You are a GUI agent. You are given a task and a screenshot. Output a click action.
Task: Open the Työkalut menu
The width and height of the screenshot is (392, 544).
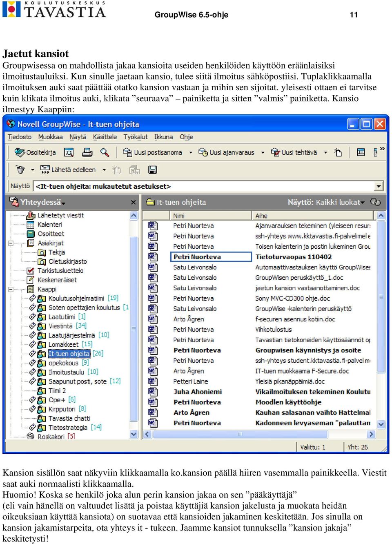(136, 137)
